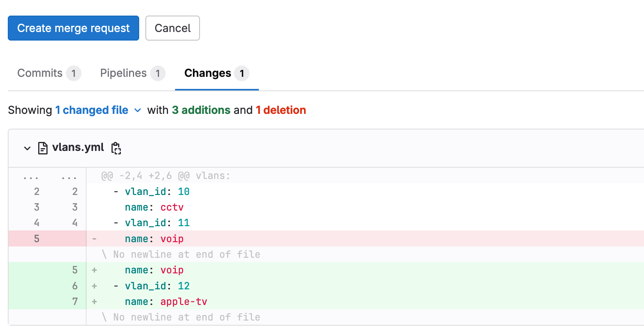The height and width of the screenshot is (326, 644).
Task: Open the Pipelines tab
Action: [x=133, y=73]
